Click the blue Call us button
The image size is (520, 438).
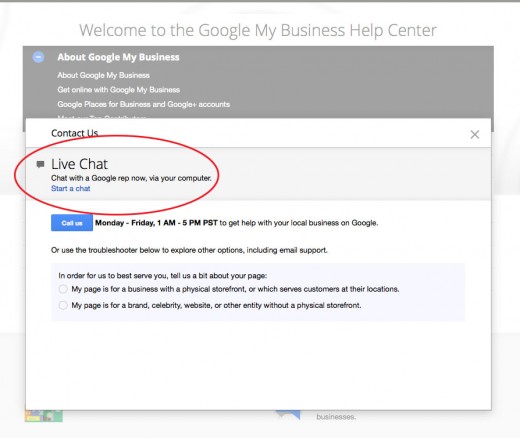pyautogui.click(x=72, y=223)
